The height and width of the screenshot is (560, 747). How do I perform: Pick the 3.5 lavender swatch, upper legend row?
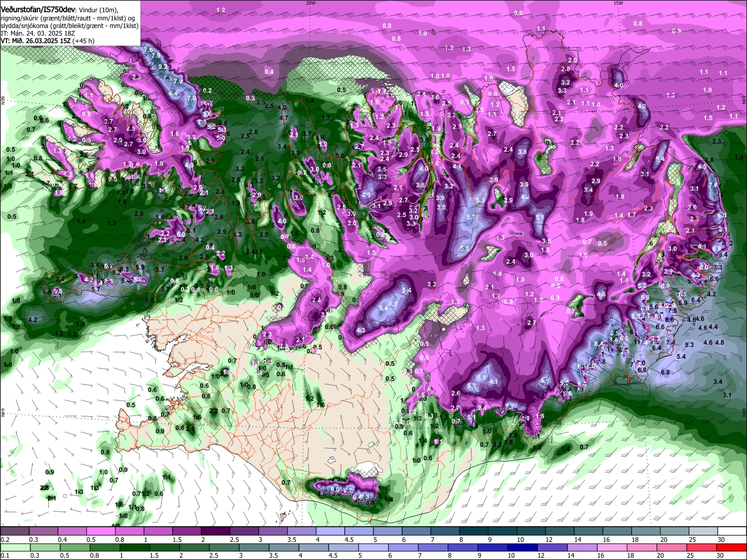tap(301, 531)
